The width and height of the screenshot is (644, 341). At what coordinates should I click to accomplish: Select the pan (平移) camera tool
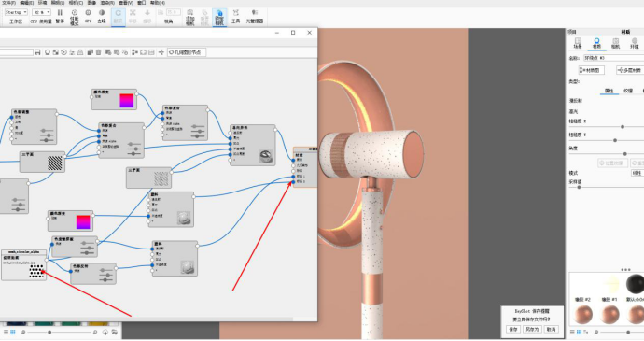(x=133, y=17)
